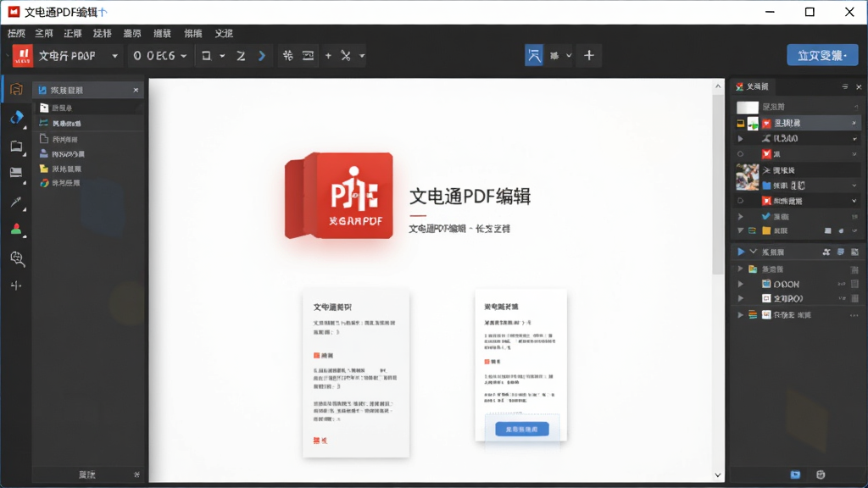Open the right panel options menu icon

845,86
